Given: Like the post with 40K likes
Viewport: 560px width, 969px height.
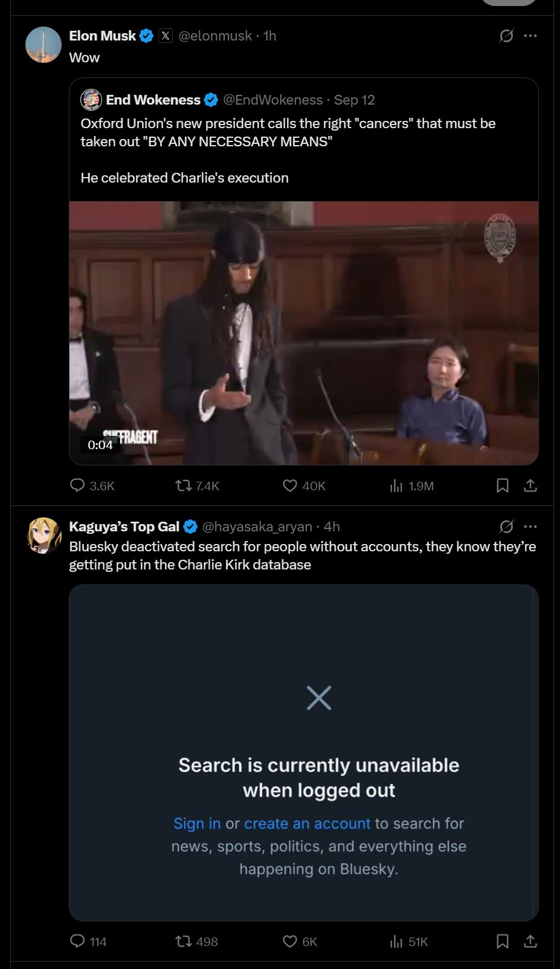Looking at the screenshot, I should [304, 485].
